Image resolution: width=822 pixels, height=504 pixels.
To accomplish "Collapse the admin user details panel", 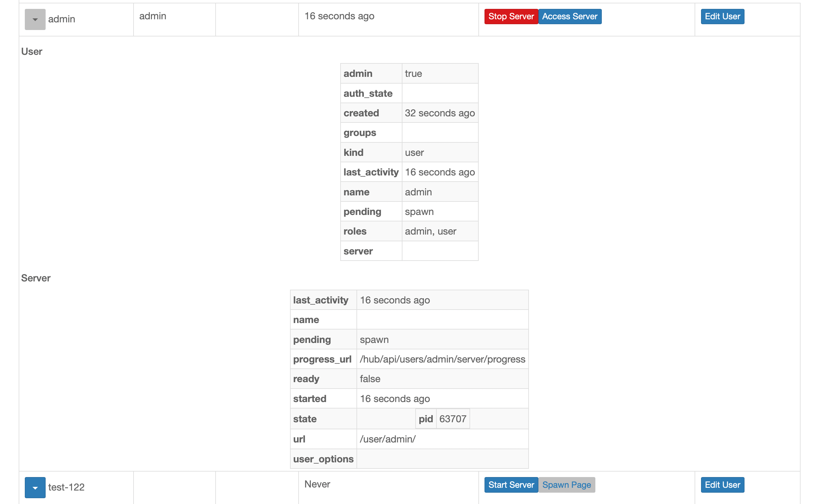I will pyautogui.click(x=35, y=19).
